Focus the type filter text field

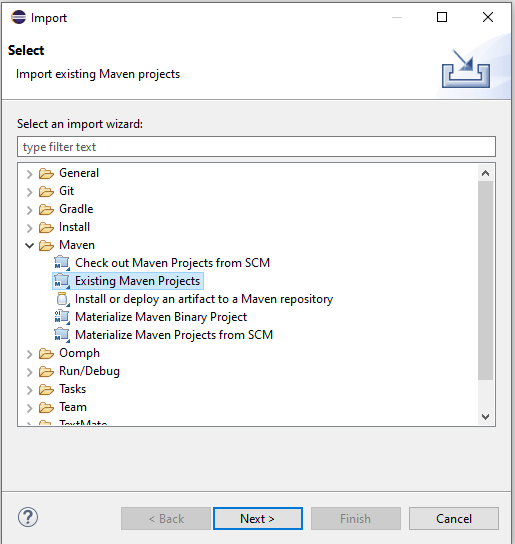tap(256, 147)
